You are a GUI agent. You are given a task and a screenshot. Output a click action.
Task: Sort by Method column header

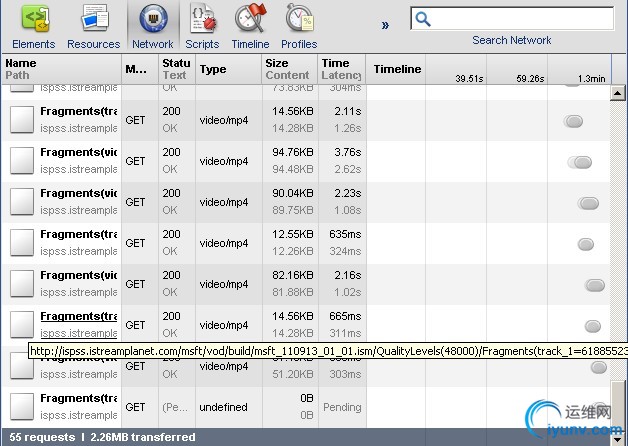tap(140, 69)
